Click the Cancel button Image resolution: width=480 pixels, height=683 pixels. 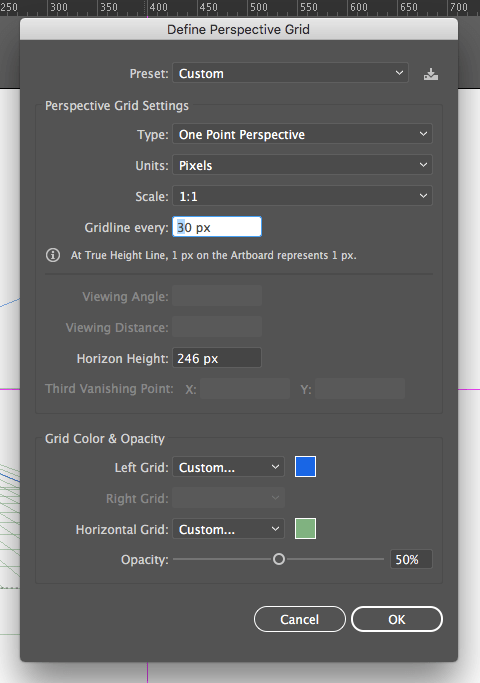(300, 619)
